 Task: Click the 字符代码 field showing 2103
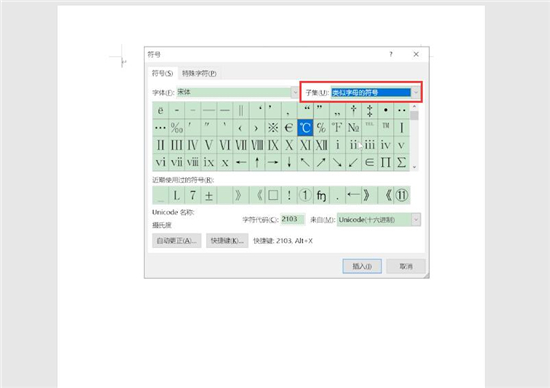coord(293,219)
